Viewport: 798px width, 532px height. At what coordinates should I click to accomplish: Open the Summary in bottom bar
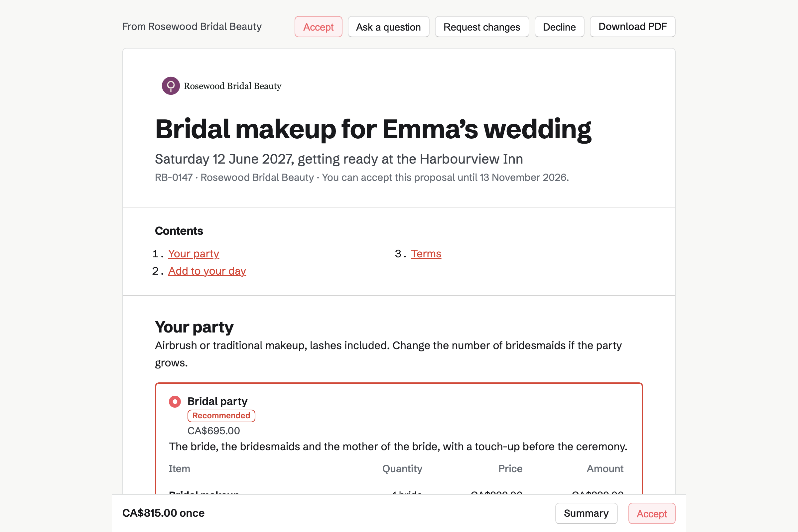(x=586, y=513)
